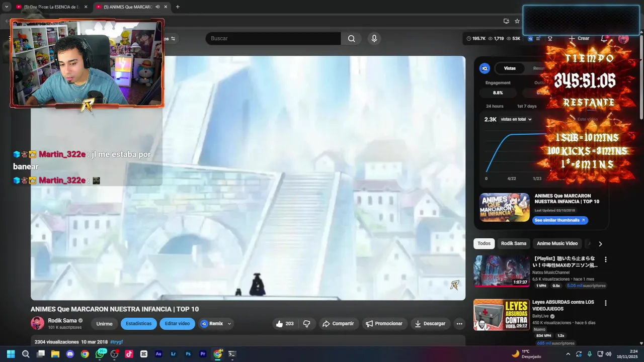The width and height of the screenshot is (644, 362).
Task: Select the Rodik Sama filter chip
Action: (x=514, y=243)
